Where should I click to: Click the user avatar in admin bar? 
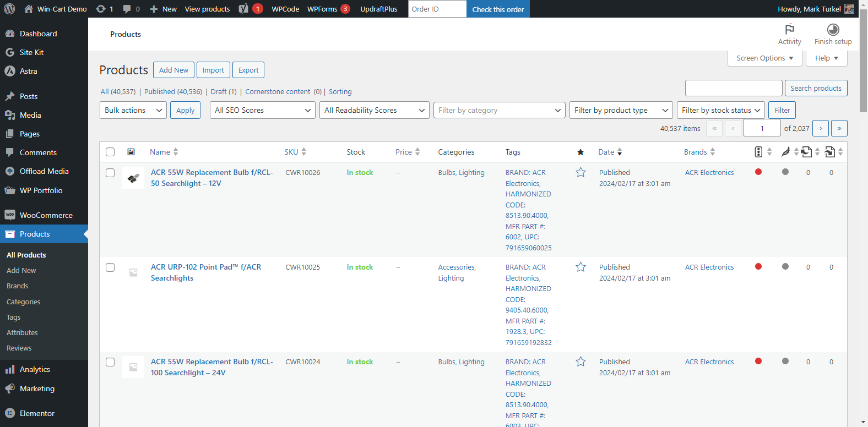849,9
